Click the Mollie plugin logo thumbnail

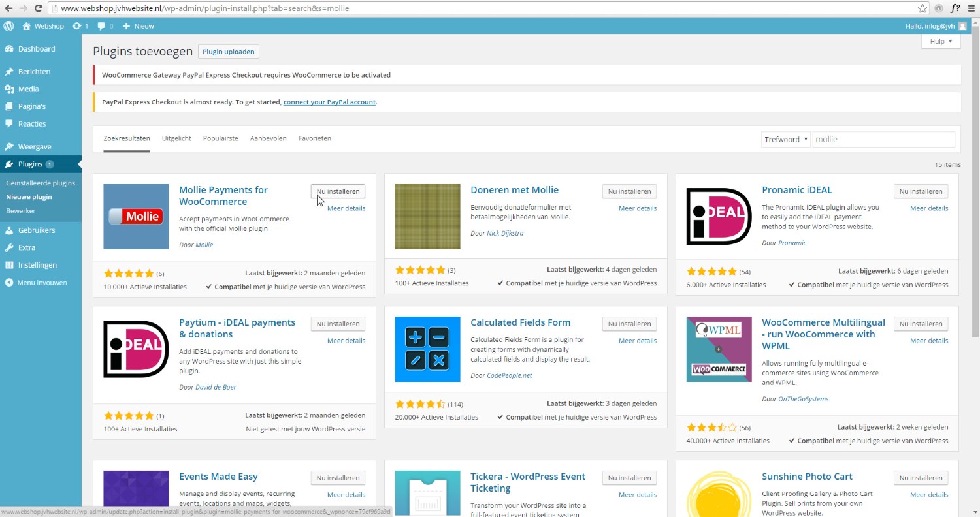[136, 217]
